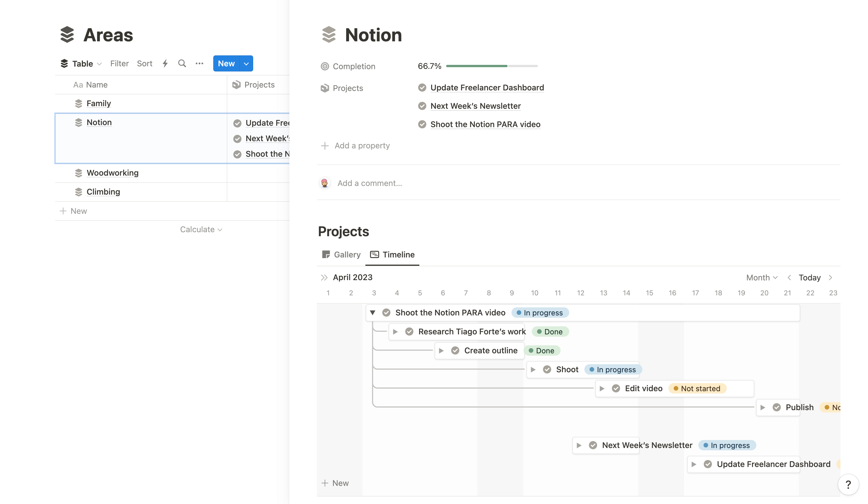Click the three-dot ellipsis menu icon
868x504 pixels.
199,63
